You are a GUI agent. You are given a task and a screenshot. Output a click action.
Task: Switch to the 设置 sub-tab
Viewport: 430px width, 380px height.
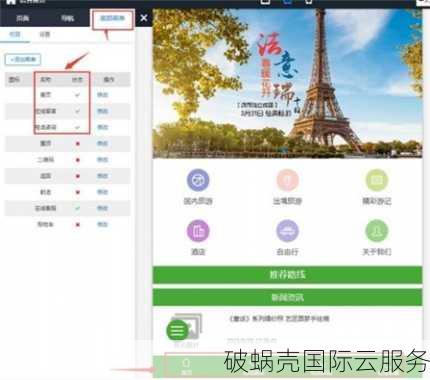coord(45,34)
